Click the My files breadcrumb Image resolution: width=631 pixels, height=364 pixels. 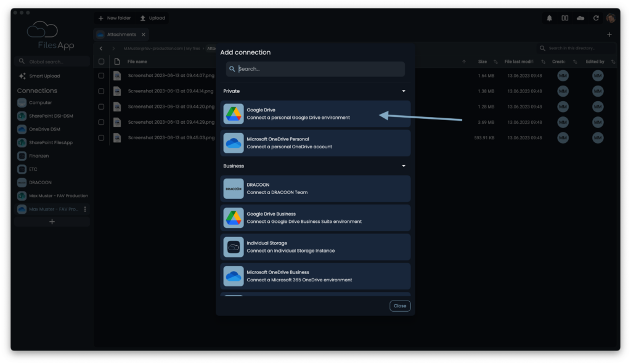(193, 48)
